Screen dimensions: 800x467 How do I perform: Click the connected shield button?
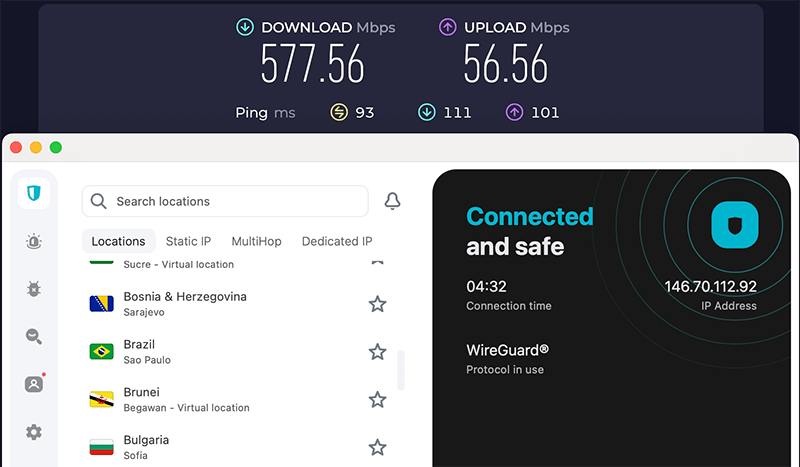[x=735, y=225]
